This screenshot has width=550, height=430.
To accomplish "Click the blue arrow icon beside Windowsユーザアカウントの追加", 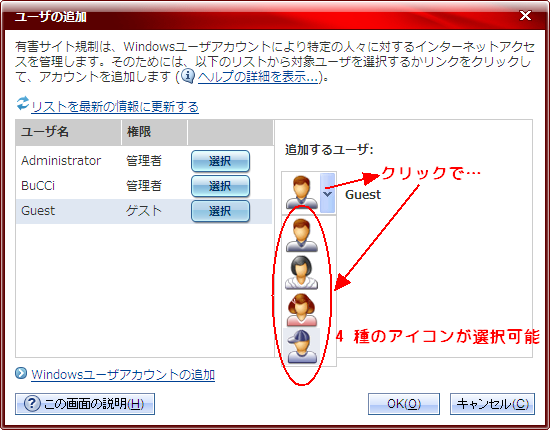I will 21,373.
